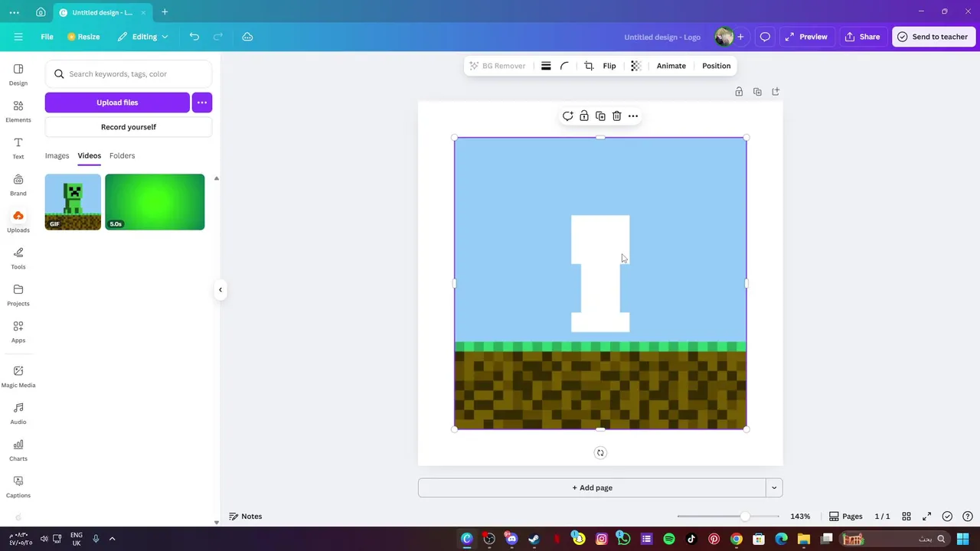This screenshot has height=551, width=980.
Task: Switch to the Images tab
Action: pos(57,155)
